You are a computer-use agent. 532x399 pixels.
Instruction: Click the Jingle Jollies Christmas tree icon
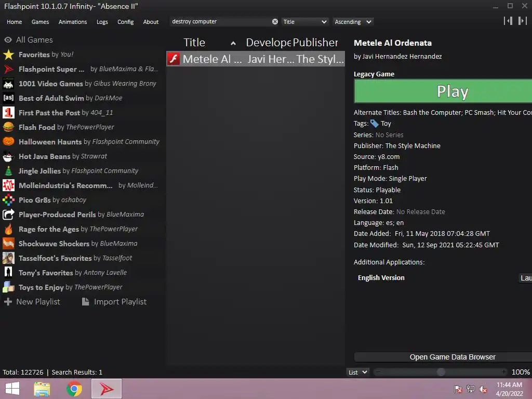(x=8, y=171)
